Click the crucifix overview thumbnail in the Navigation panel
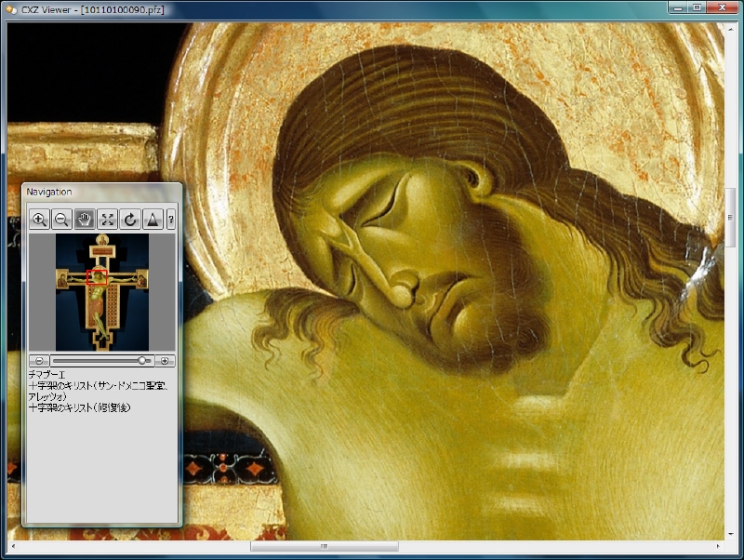 pos(102,292)
